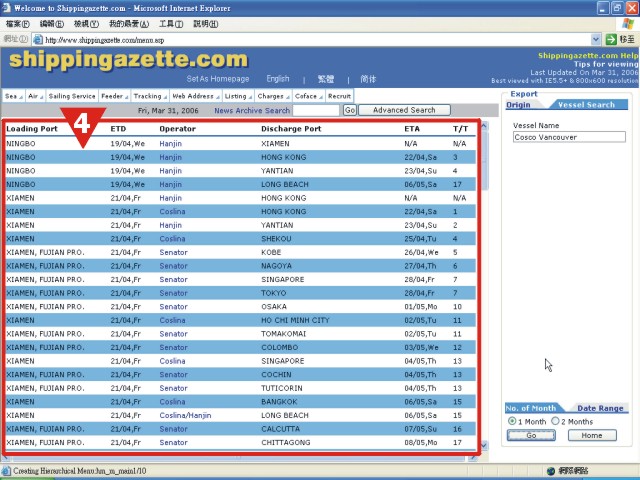640x480 pixels.
Task: Switch site language to 简体
Action: (368, 79)
